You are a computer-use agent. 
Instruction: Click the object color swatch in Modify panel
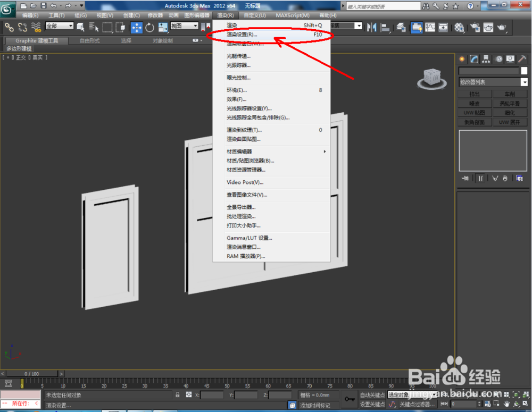524,71
